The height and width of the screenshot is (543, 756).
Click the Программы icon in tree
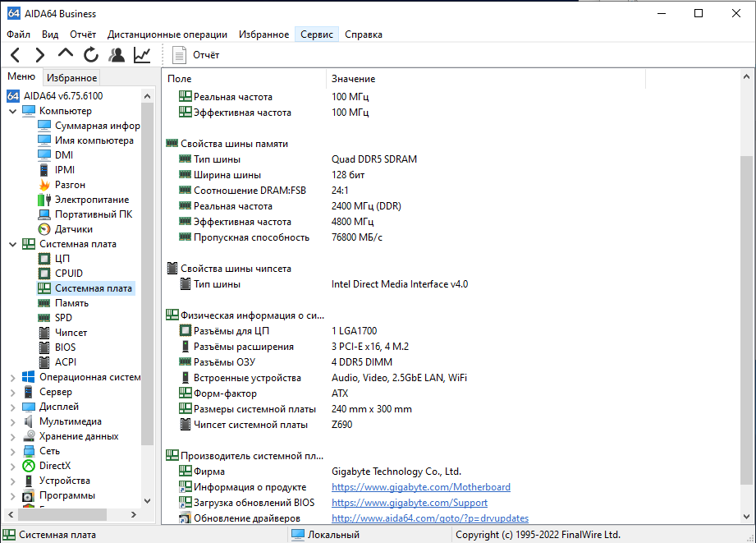tap(29, 495)
